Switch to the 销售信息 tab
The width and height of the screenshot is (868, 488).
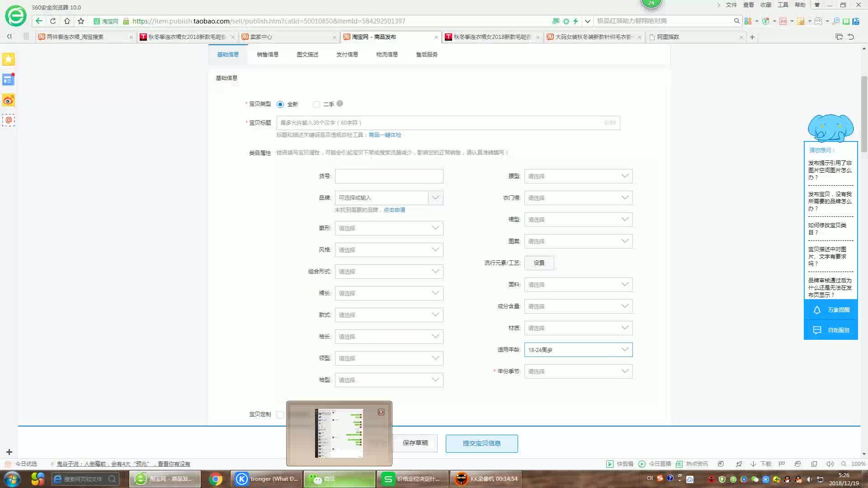click(268, 55)
